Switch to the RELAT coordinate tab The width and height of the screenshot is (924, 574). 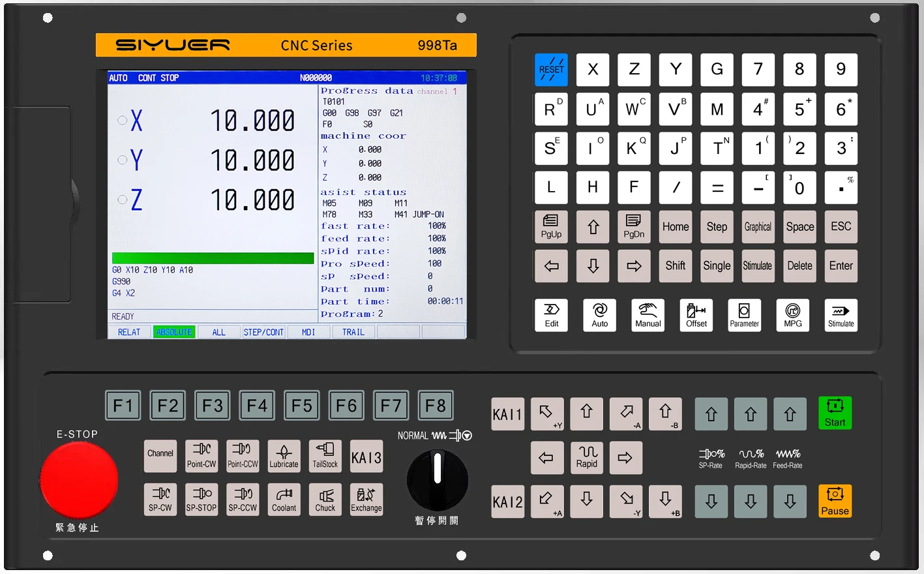click(x=129, y=332)
